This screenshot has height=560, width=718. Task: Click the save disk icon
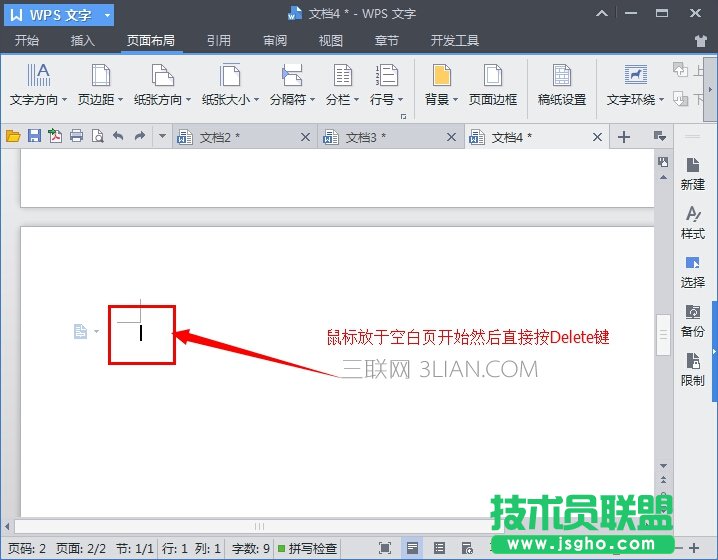tap(34, 136)
